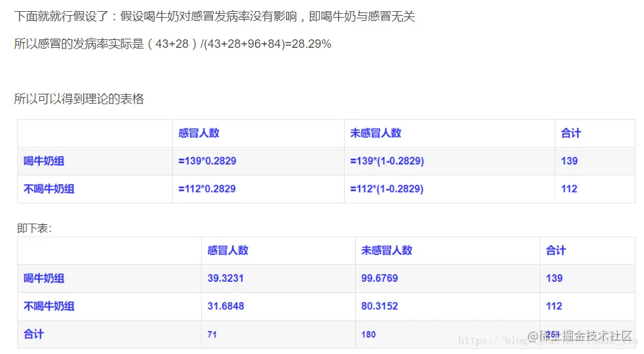The height and width of the screenshot is (354, 644).
Task: Select the first table's row label 喝牛奶组
Action: pos(44,161)
